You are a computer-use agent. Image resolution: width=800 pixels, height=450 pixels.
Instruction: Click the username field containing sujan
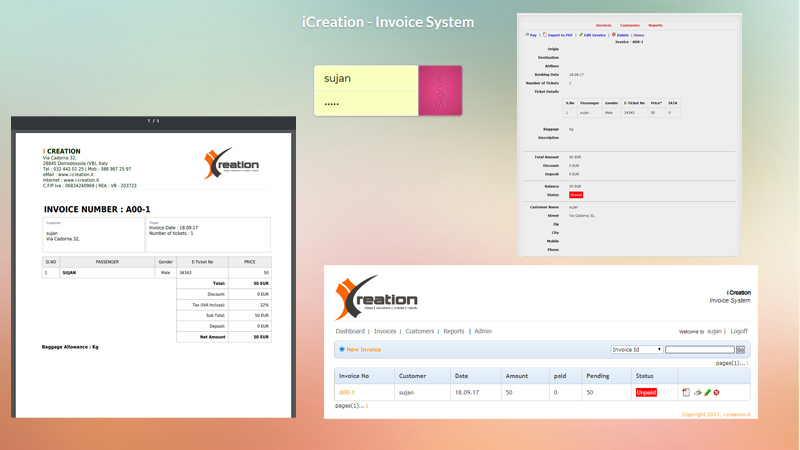(366, 78)
